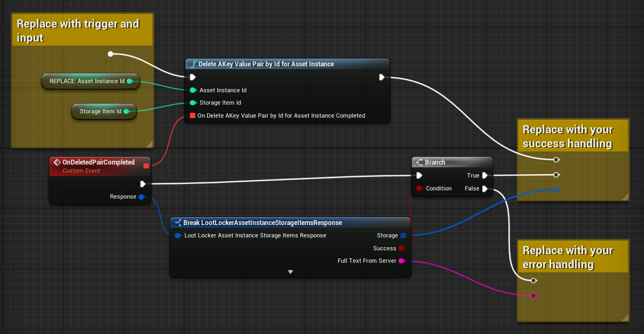Click the Branch node's True output pin
The image size is (644, 334).
pyautogui.click(x=485, y=175)
